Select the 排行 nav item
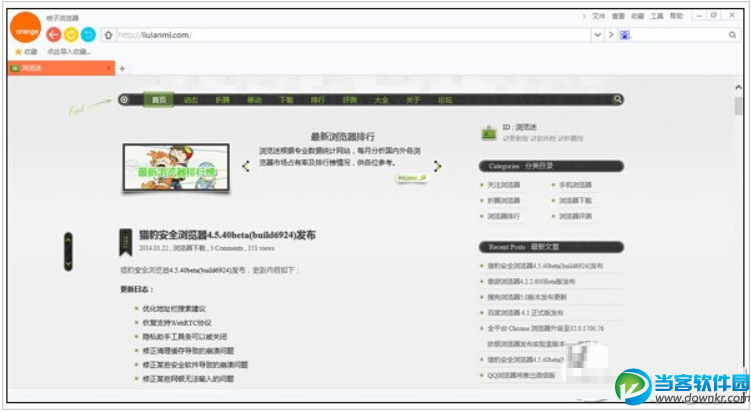Image resolution: width=751 pixels, height=412 pixels. [318, 100]
